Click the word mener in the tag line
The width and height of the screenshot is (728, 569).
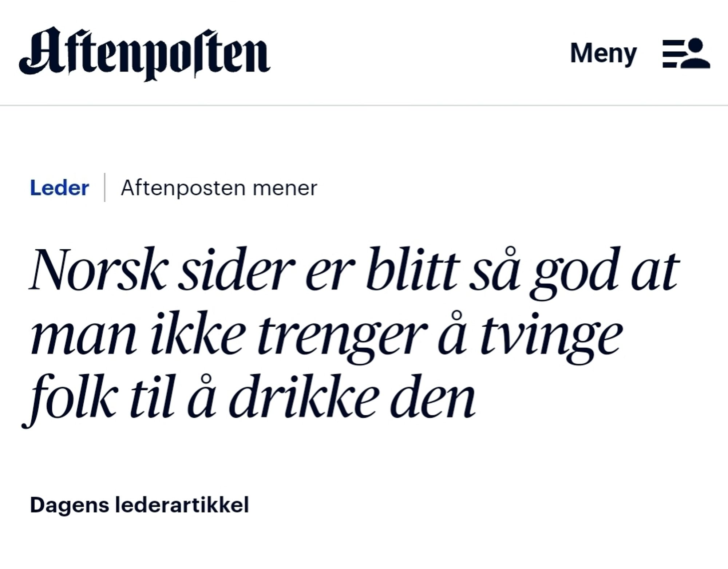285,189
